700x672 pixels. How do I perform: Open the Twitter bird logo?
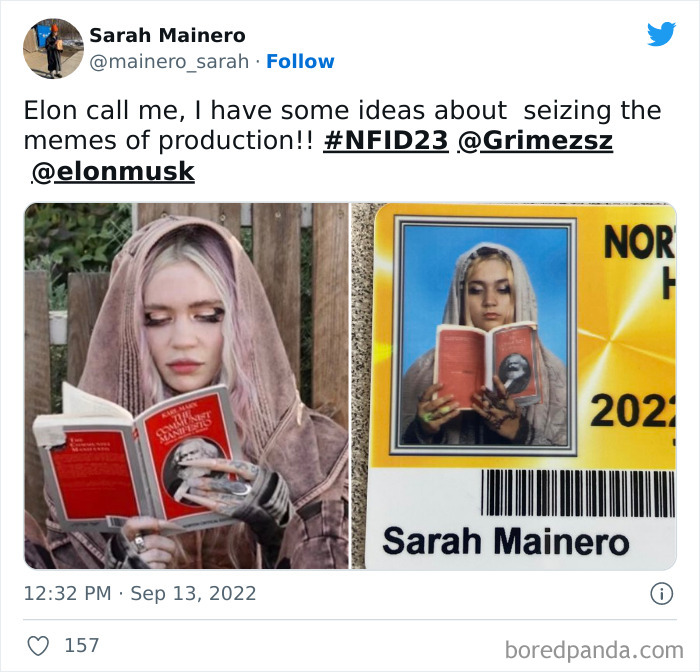[662, 34]
